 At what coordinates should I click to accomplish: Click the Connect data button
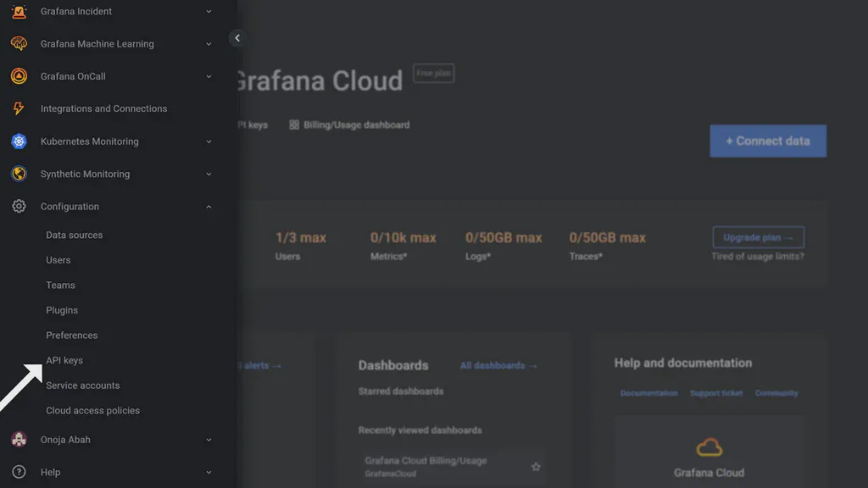click(767, 141)
